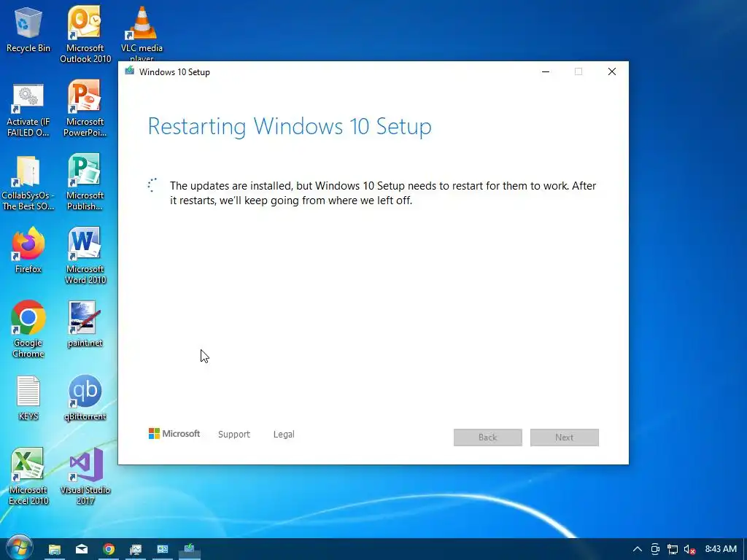Click the volume muted tray icon

pyautogui.click(x=690, y=549)
